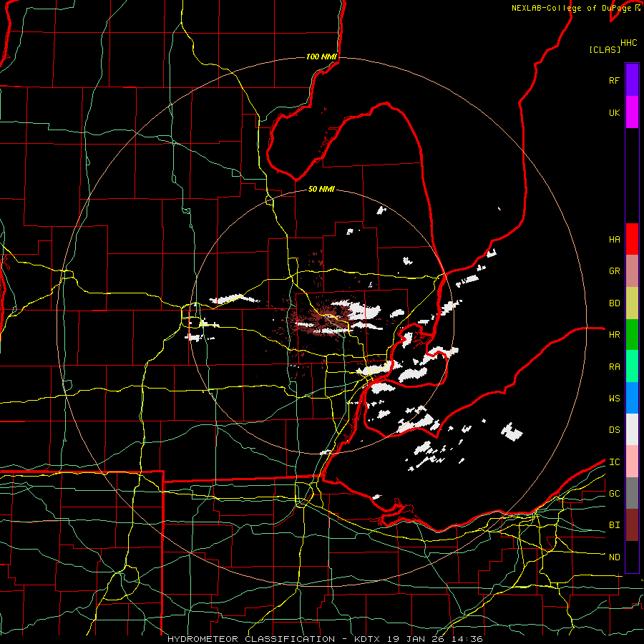This screenshot has width=644, height=644.
Task: Click the white DS legend swatch
Action: pos(632,429)
